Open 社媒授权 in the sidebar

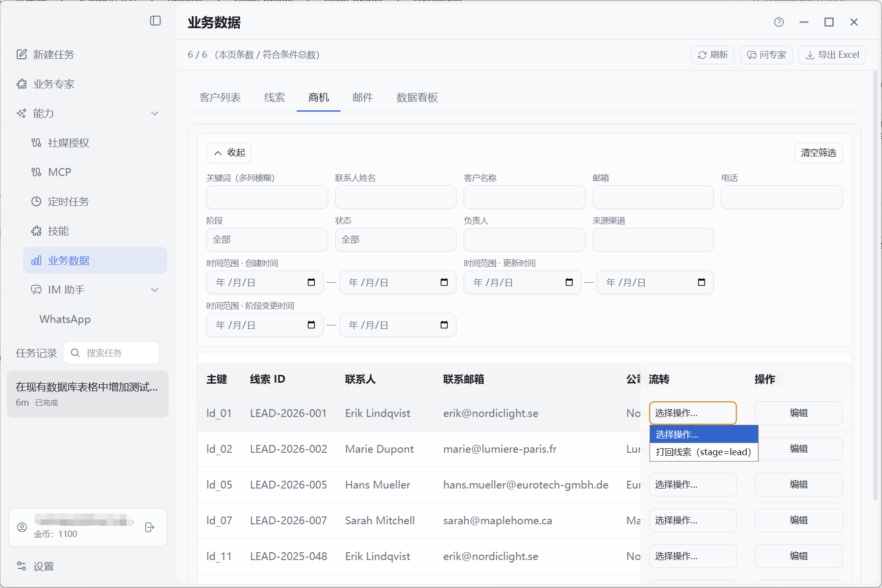pyautogui.click(x=68, y=143)
